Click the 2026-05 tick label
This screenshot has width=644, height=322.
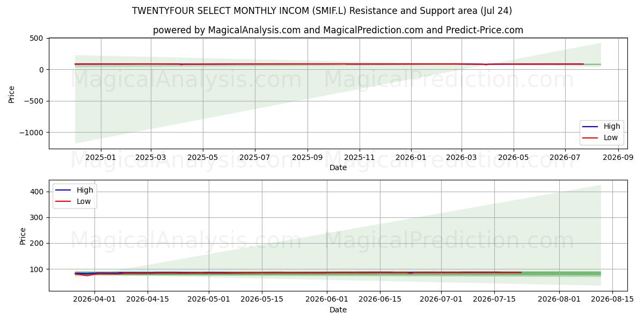tap(513, 157)
